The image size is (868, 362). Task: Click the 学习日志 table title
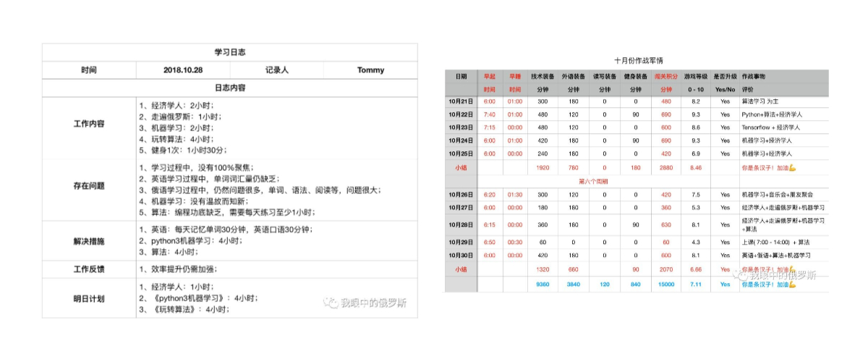tap(230, 52)
